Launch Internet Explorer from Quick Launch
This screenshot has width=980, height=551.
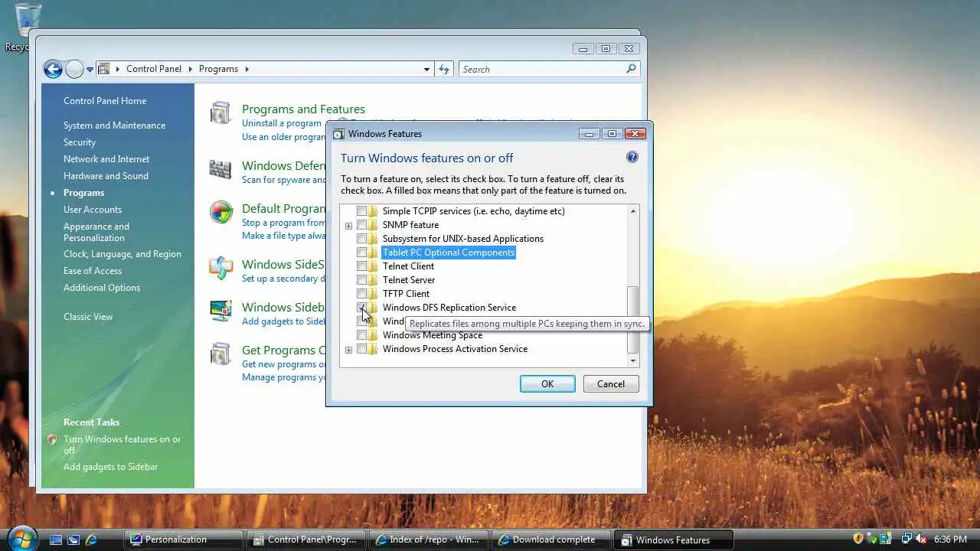(91, 540)
